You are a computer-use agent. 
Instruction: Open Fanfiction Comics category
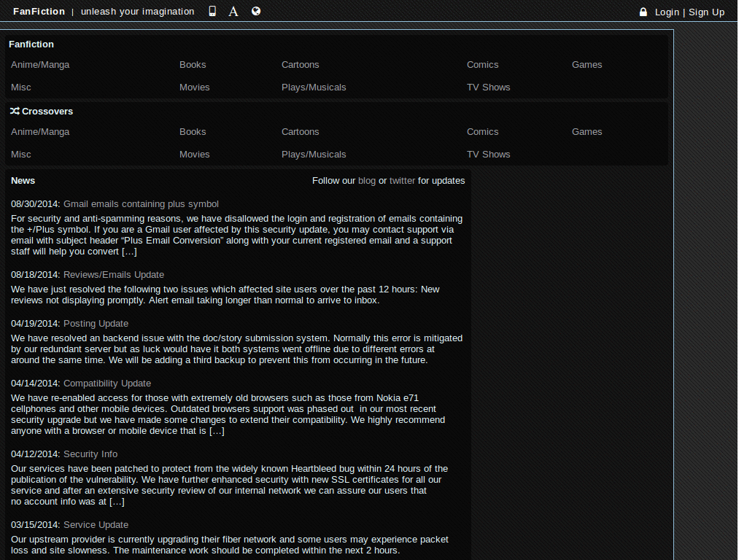click(x=483, y=65)
